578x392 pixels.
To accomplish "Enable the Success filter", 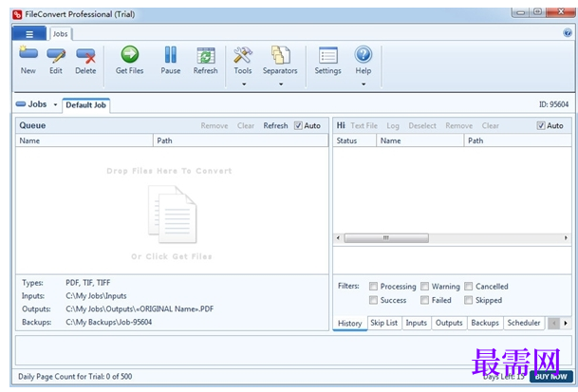I will (x=373, y=300).
